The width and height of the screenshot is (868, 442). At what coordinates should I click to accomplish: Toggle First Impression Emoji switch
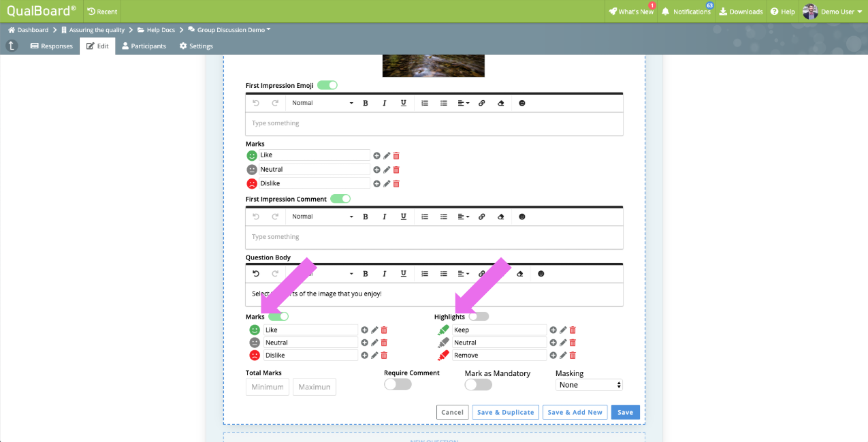click(x=327, y=85)
